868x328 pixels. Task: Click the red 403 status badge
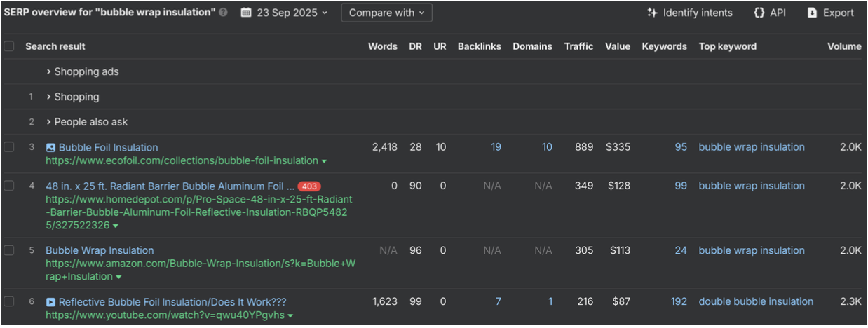(x=308, y=186)
